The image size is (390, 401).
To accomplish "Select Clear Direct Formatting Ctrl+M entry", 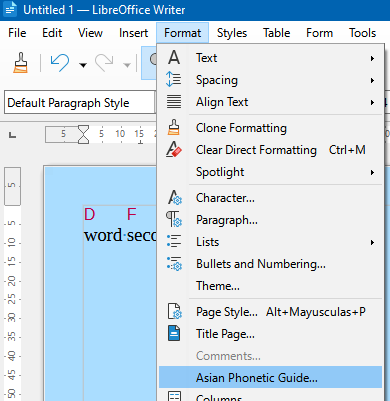I will tap(270, 150).
